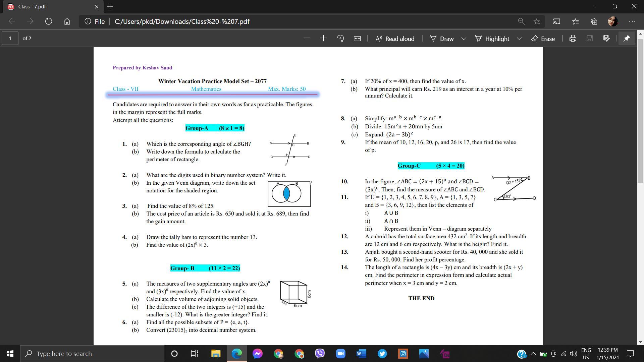This screenshot has height=362, width=644.
Task: Click the Highlight button
Action: point(492,39)
